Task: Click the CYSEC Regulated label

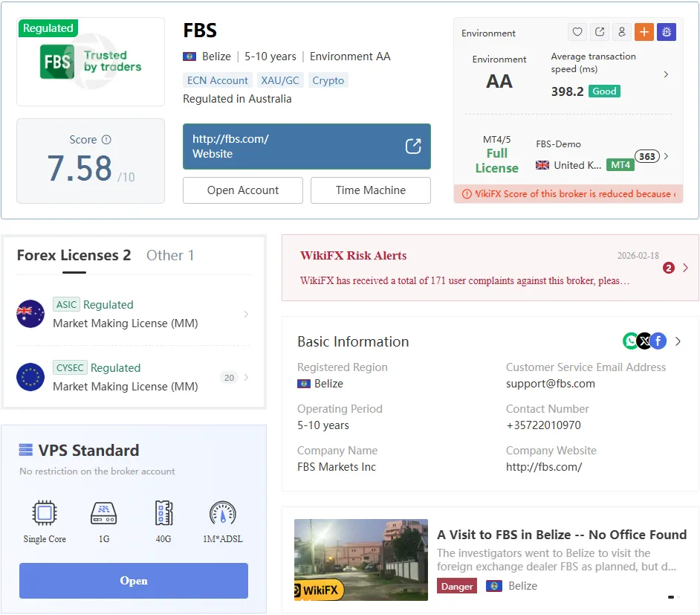Action: [x=97, y=367]
